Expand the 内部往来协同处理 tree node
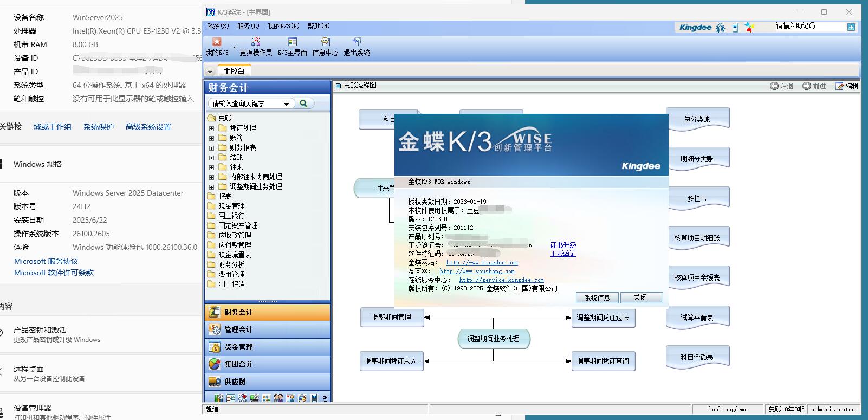The width and height of the screenshot is (868, 420). coord(211,177)
